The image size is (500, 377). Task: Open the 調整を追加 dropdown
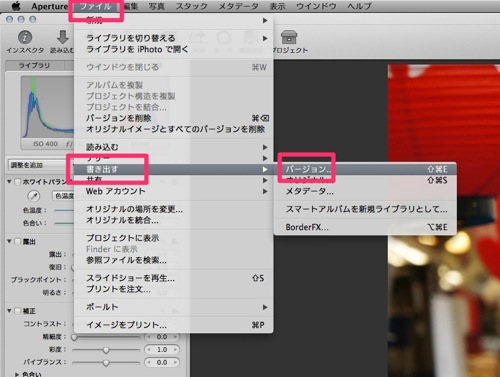[x=41, y=165]
